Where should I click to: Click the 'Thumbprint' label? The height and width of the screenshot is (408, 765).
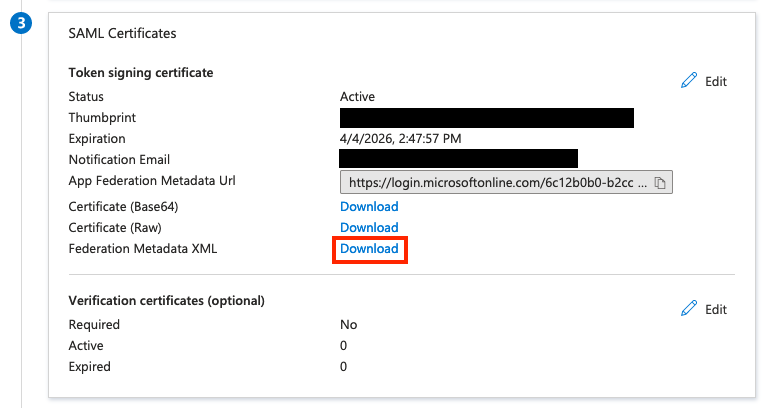tap(102, 118)
